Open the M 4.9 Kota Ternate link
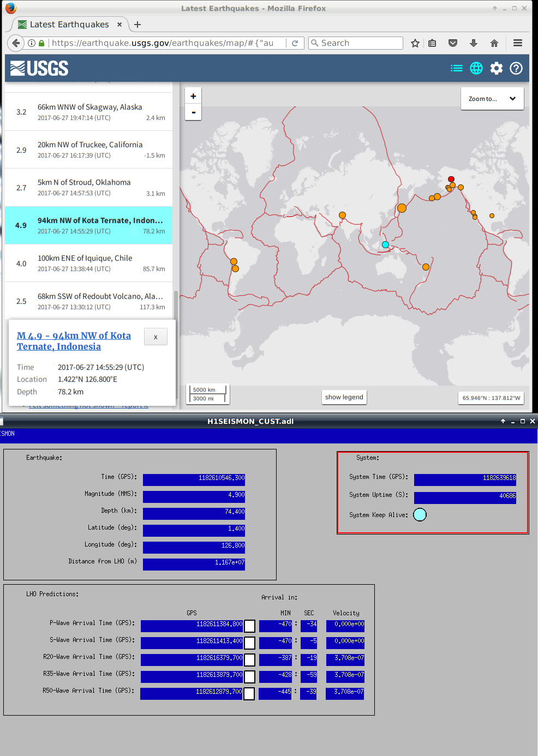The height and width of the screenshot is (756, 538). coord(74,341)
